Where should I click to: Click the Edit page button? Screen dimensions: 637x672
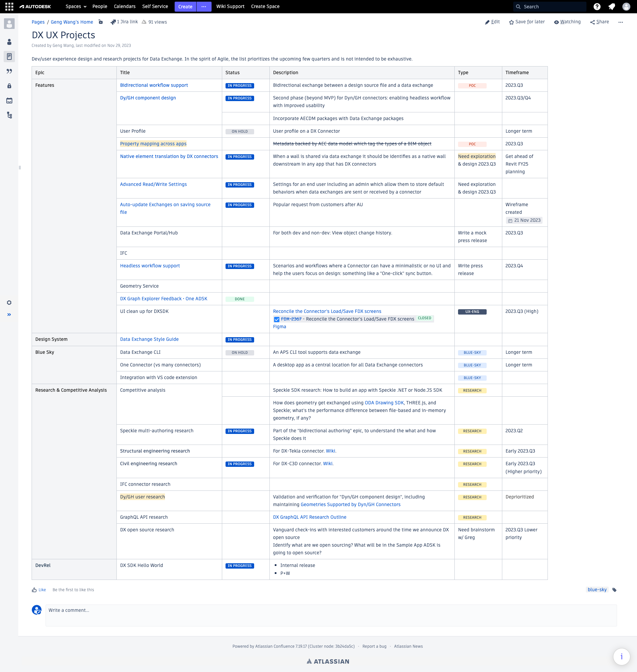pyautogui.click(x=492, y=22)
